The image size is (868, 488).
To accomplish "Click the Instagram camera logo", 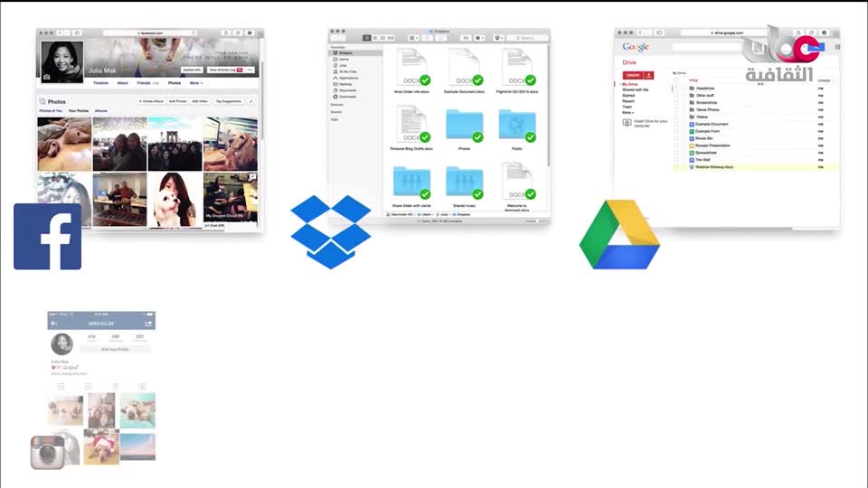I will click(x=48, y=452).
